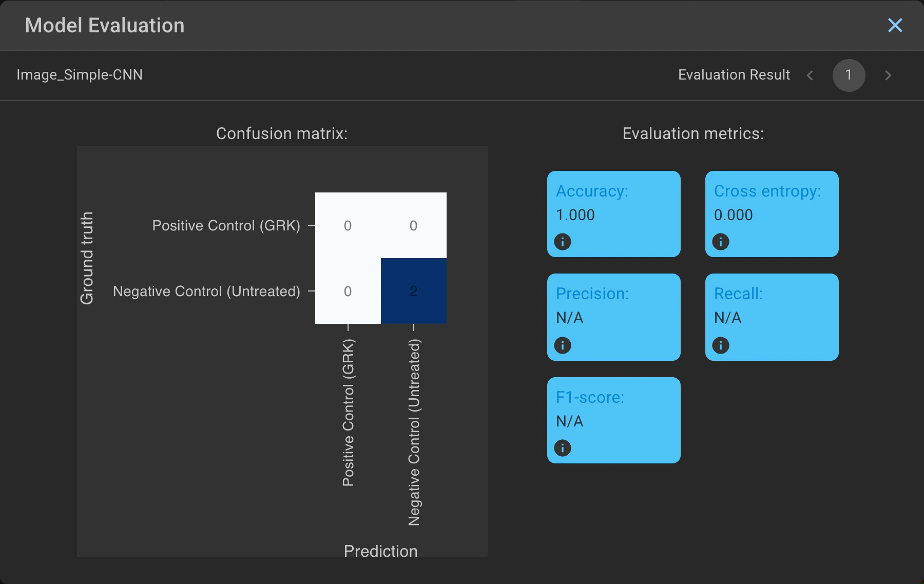
Task: Click the Precision: card label
Action: click(592, 294)
